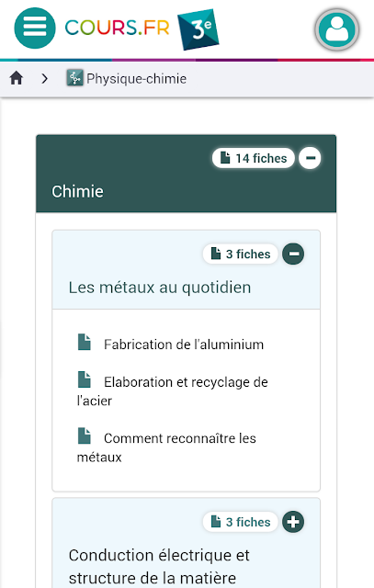Open the hamburger menu
This screenshot has width=374, height=588.
(x=35, y=28)
